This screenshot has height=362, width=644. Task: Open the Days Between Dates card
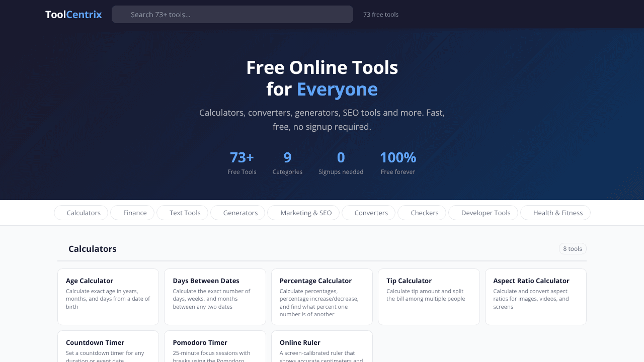[x=215, y=297]
